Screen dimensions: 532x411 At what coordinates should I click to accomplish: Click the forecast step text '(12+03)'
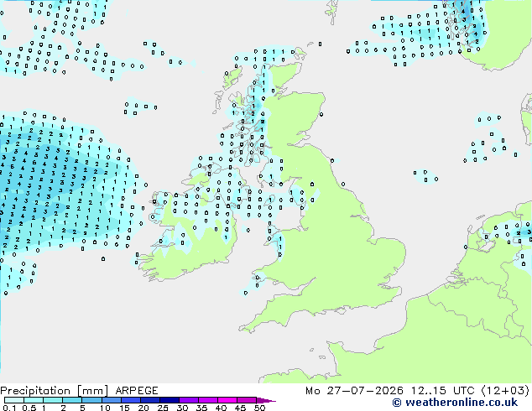(505, 391)
